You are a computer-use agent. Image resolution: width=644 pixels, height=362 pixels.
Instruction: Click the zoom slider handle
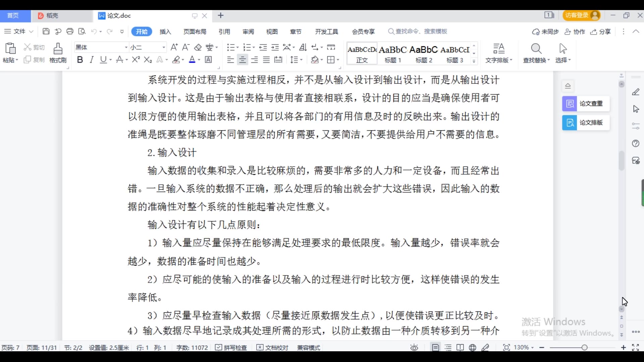[584, 348]
